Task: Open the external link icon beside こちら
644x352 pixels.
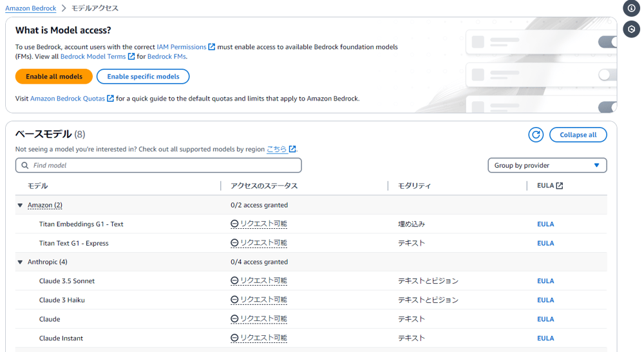Action: pyautogui.click(x=292, y=149)
